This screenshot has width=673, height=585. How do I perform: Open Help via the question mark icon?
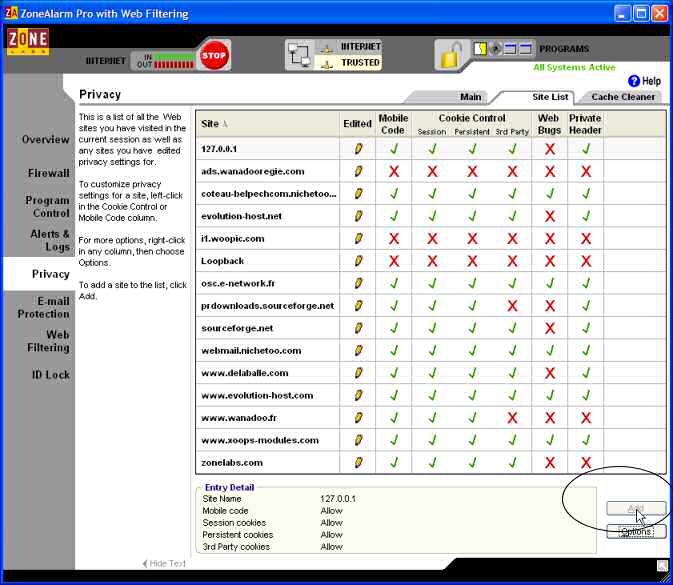coord(634,81)
